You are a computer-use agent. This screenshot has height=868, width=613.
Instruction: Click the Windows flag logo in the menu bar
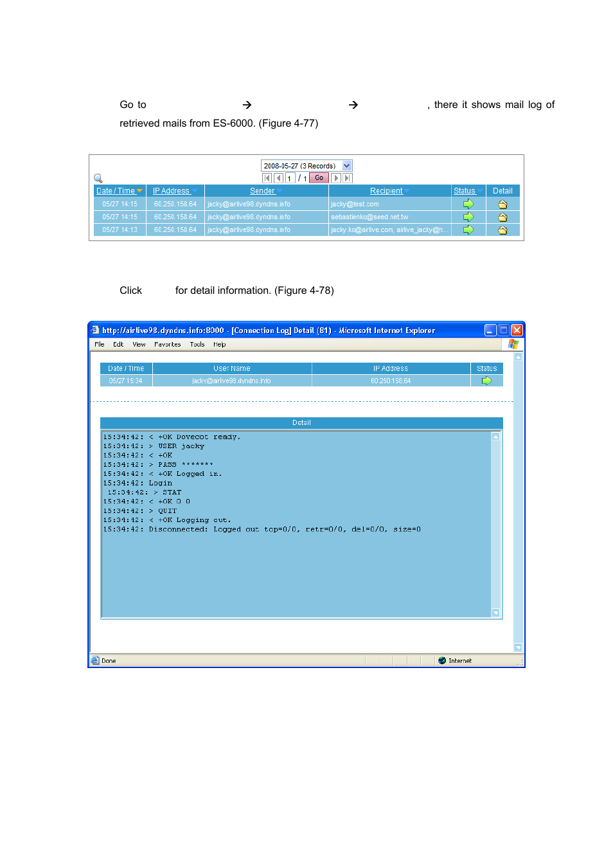pyautogui.click(x=513, y=344)
